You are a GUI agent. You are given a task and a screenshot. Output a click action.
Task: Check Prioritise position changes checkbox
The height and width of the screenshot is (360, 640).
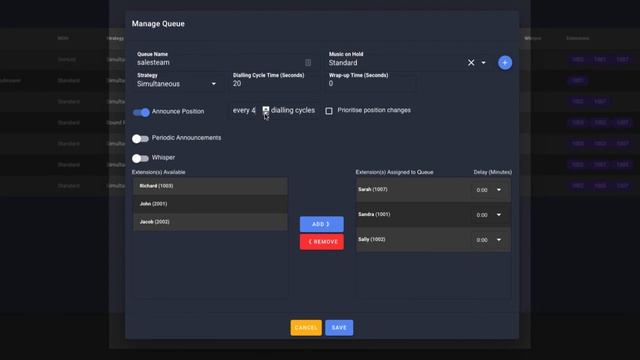point(329,111)
